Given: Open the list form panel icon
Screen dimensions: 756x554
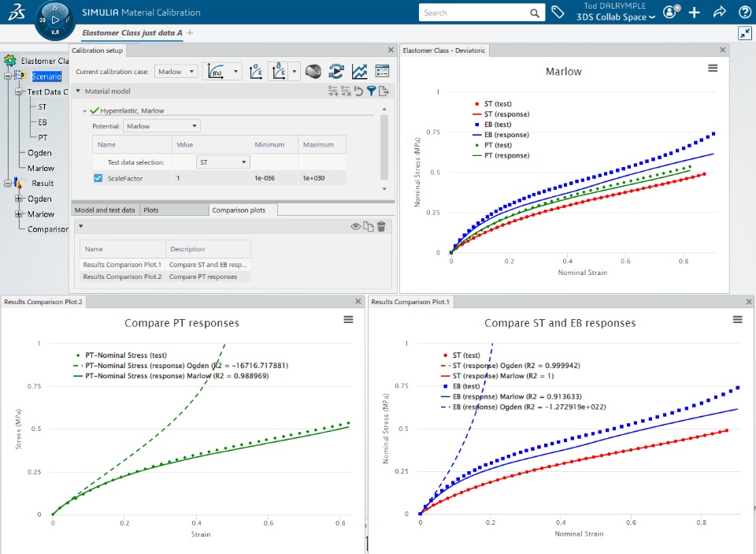Looking at the screenshot, I should [382, 72].
